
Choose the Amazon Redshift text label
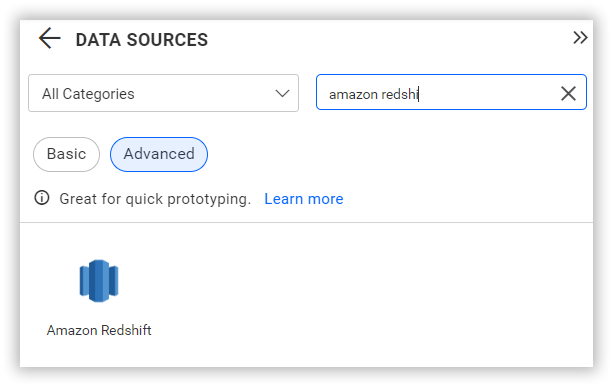[99, 330]
